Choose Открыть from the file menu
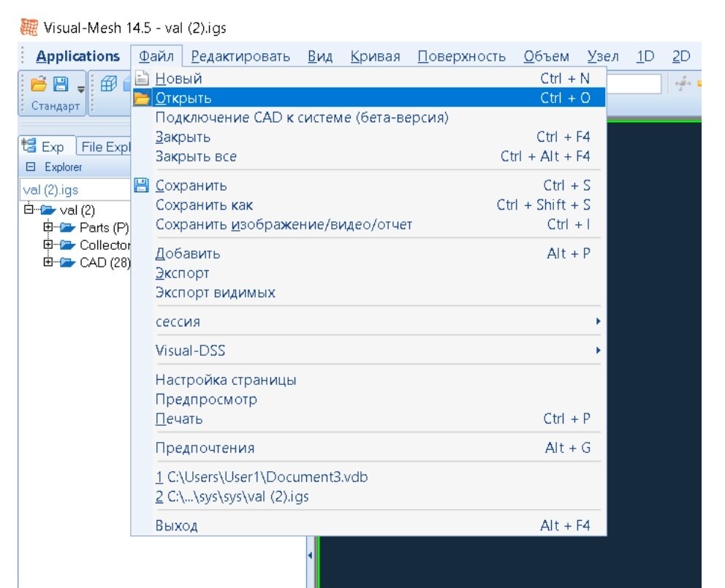725x588 pixels. [x=369, y=98]
